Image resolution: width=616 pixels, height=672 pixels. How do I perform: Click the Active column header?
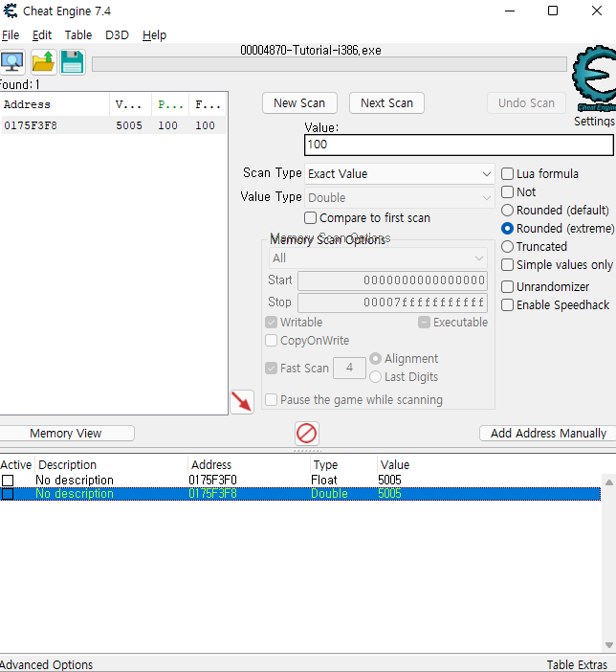pyautogui.click(x=16, y=465)
